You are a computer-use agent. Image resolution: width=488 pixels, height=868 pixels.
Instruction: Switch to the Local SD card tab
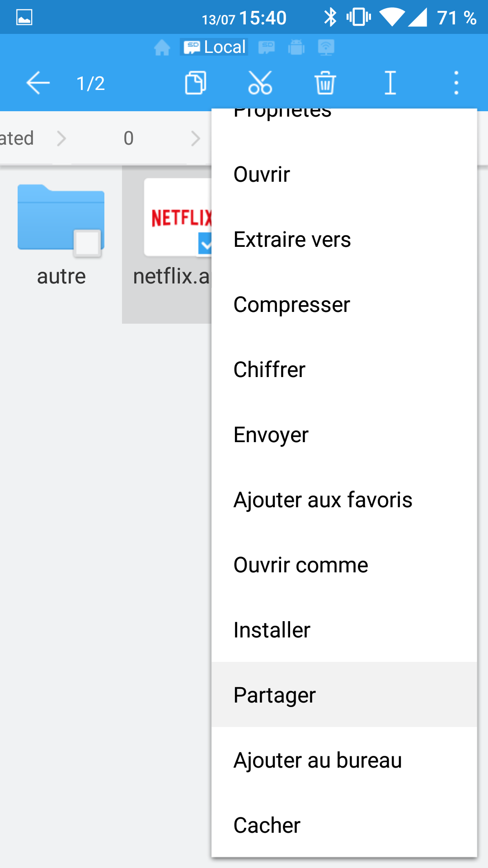tap(215, 47)
